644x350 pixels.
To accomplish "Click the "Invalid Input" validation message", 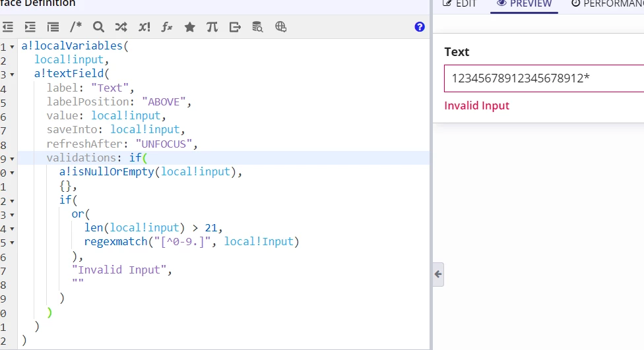I will [x=477, y=106].
